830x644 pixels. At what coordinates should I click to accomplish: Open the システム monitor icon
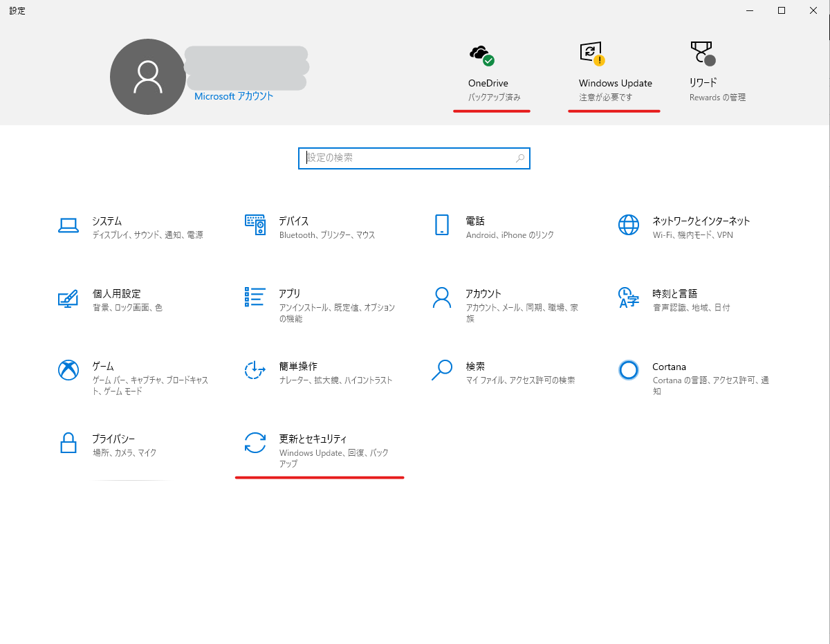(68, 225)
